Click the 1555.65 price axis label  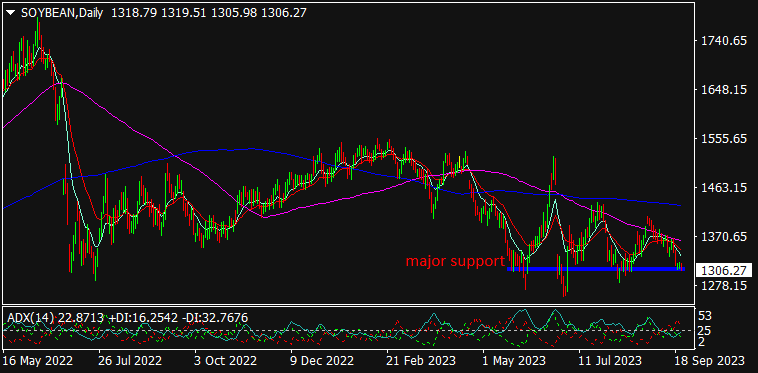pyautogui.click(x=723, y=139)
